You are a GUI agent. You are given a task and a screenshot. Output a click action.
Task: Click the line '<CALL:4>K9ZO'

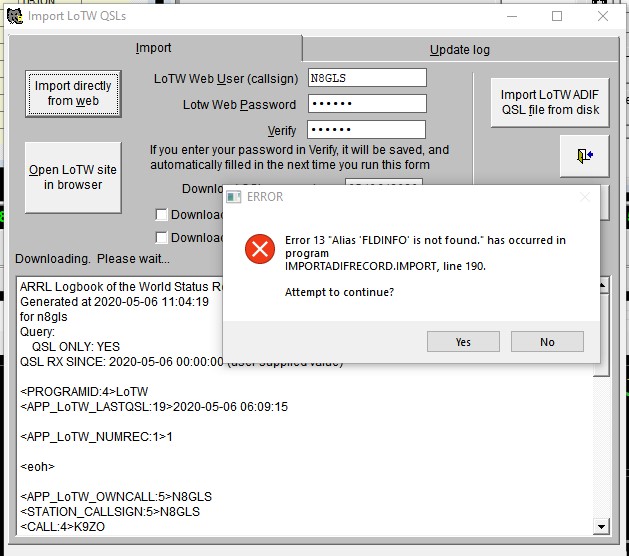[x=63, y=526]
